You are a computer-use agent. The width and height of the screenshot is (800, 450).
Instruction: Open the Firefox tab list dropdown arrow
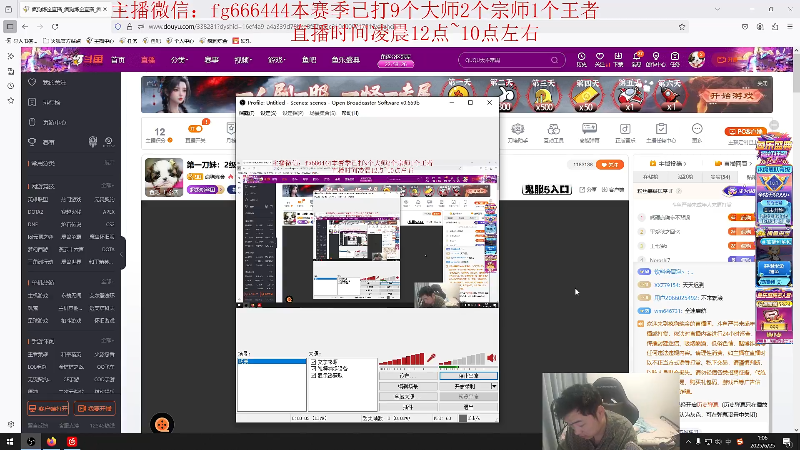point(717,9)
